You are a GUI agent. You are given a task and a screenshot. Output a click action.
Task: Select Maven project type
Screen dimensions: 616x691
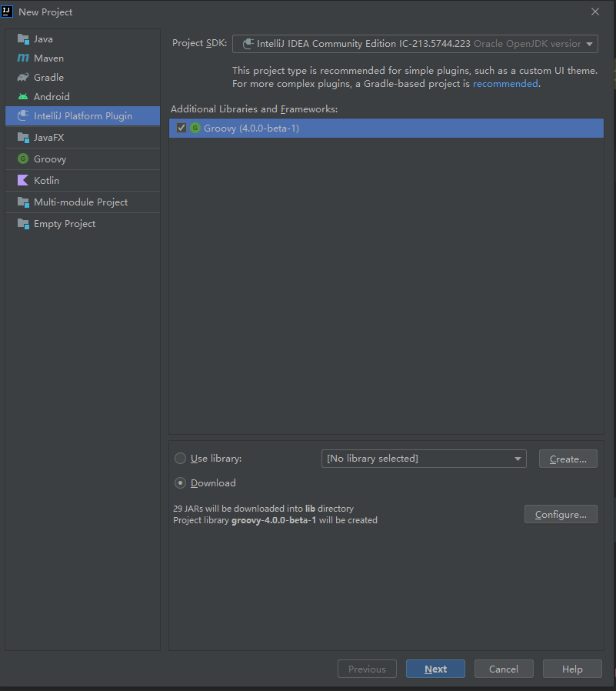point(82,58)
